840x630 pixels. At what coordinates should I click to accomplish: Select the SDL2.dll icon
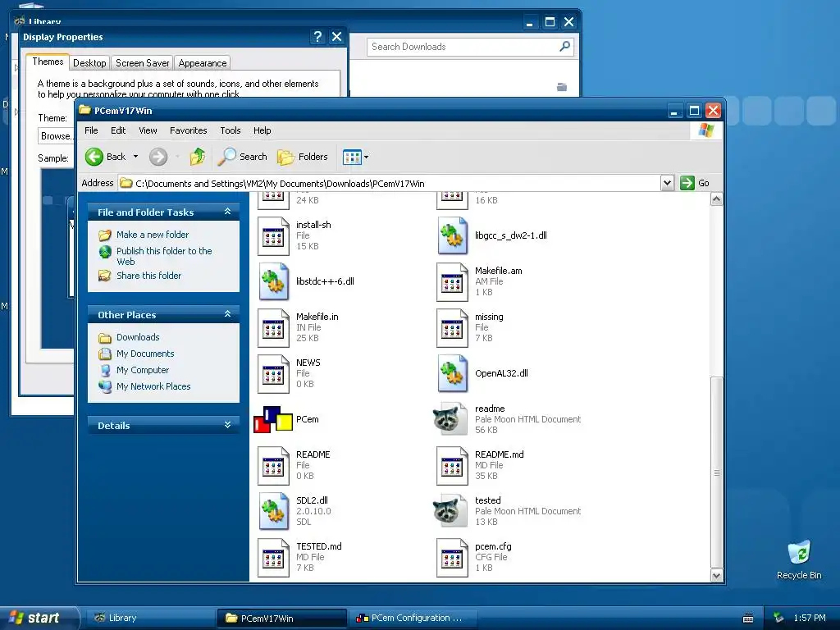[274, 511]
